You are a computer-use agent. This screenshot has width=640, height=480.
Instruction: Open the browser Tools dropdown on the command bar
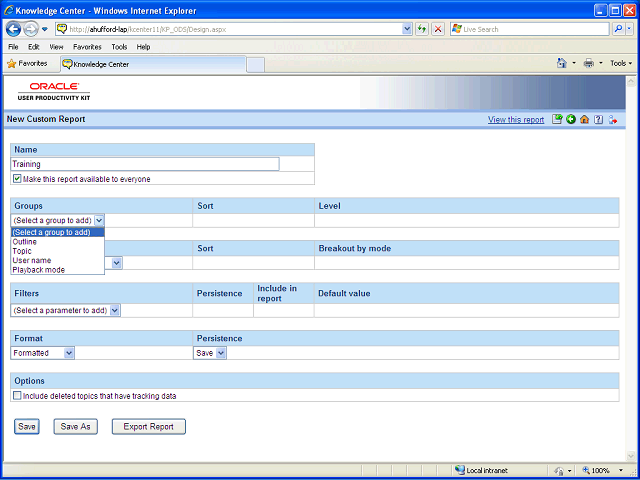click(621, 63)
